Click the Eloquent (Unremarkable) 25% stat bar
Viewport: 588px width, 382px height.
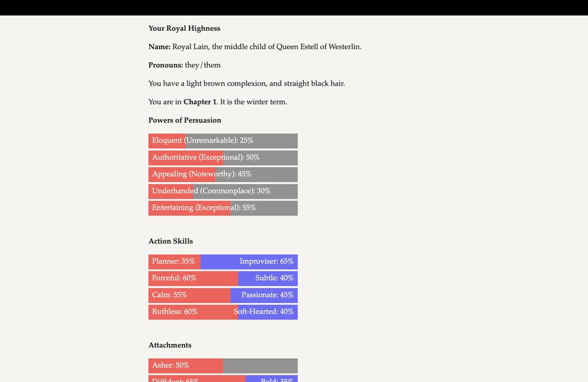(223, 141)
